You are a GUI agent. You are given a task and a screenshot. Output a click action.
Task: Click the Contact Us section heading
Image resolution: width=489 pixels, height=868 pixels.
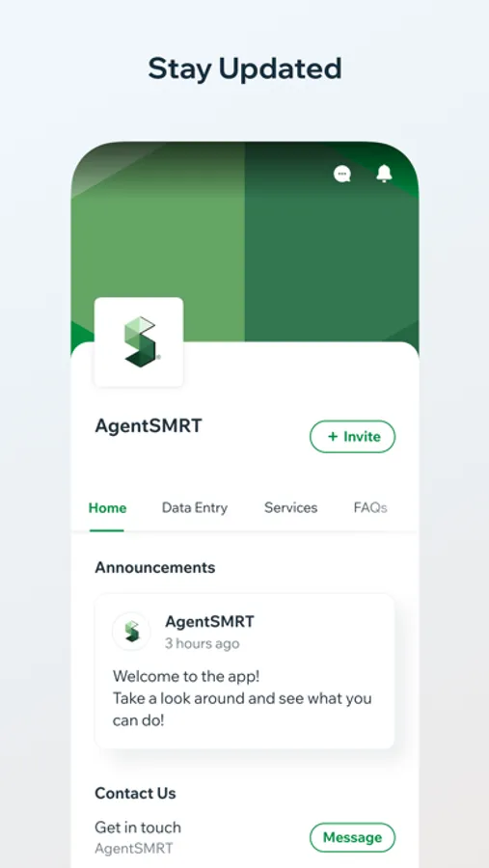135,794
